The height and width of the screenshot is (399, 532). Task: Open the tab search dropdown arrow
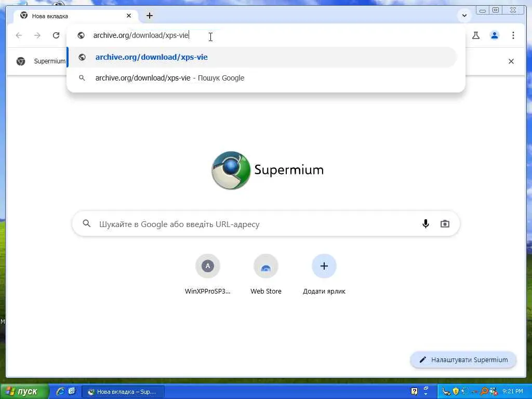464,15
